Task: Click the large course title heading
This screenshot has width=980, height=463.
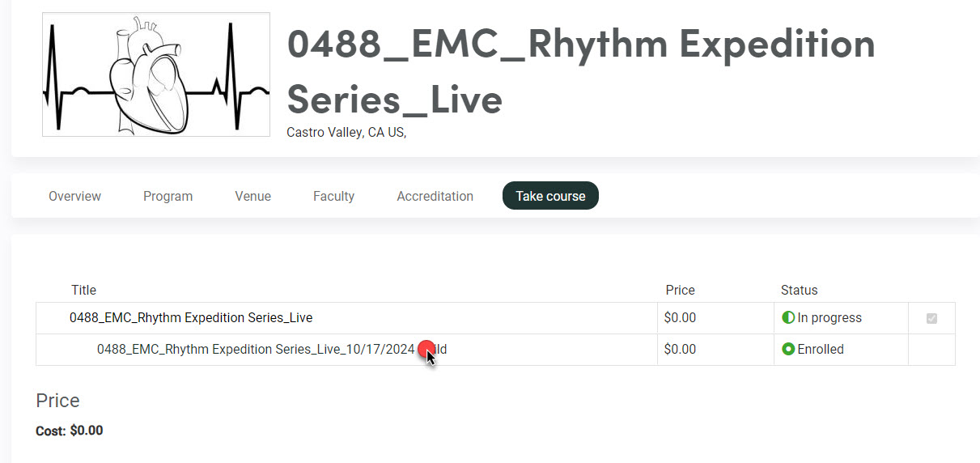Action: 581,71
